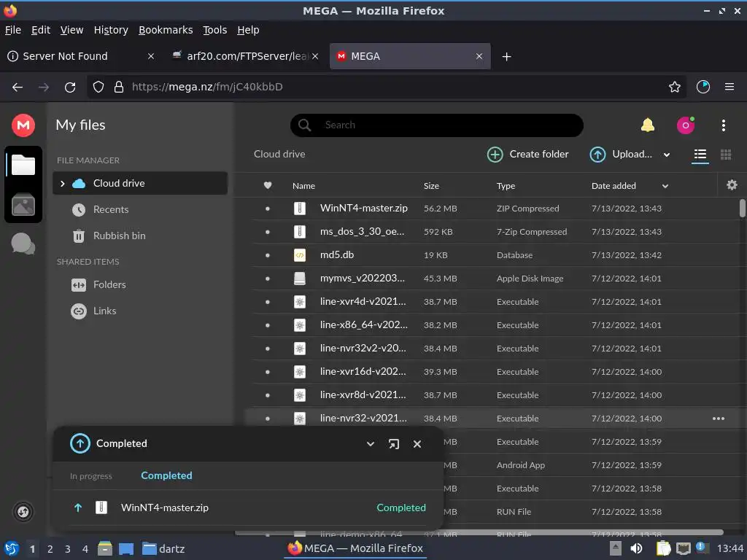Click the MEGA logo icon

(23, 125)
